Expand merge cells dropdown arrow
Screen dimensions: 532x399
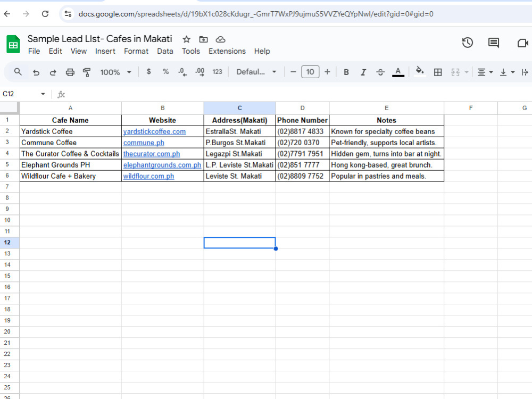467,72
